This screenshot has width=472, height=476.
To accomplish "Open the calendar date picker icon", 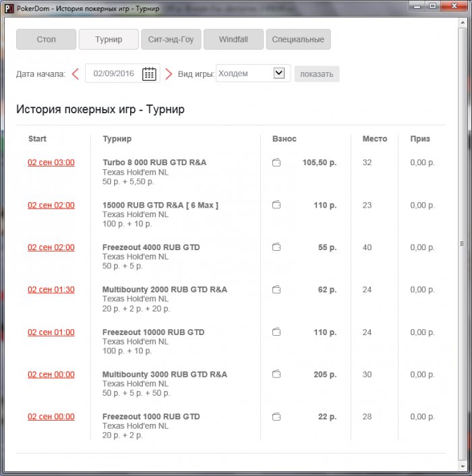I will (x=149, y=73).
